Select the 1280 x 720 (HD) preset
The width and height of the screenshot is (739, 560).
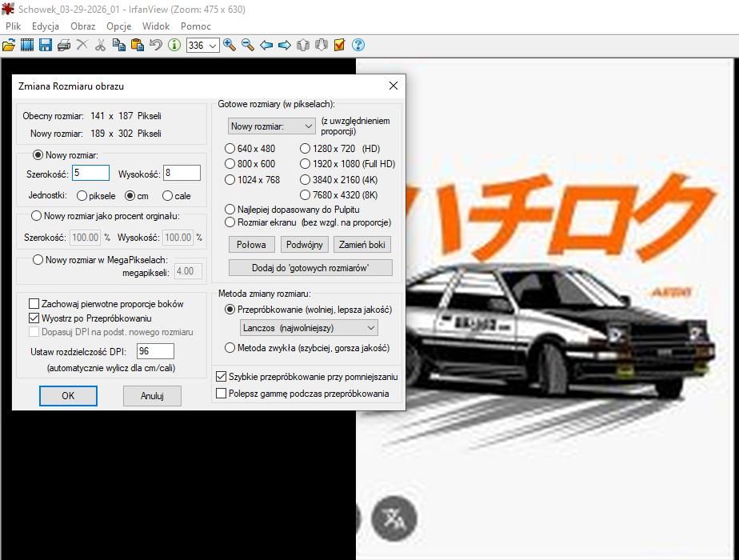(x=305, y=149)
